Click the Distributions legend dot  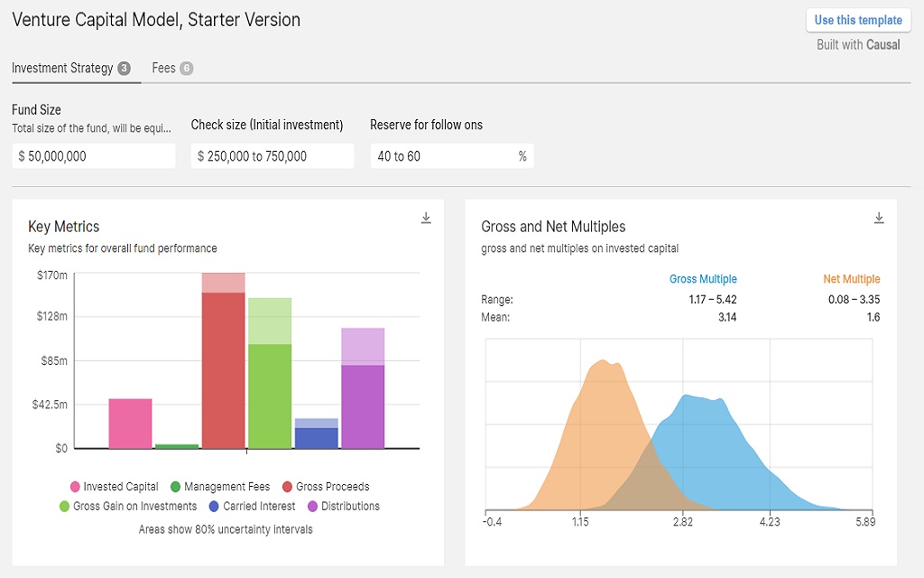click(x=312, y=506)
